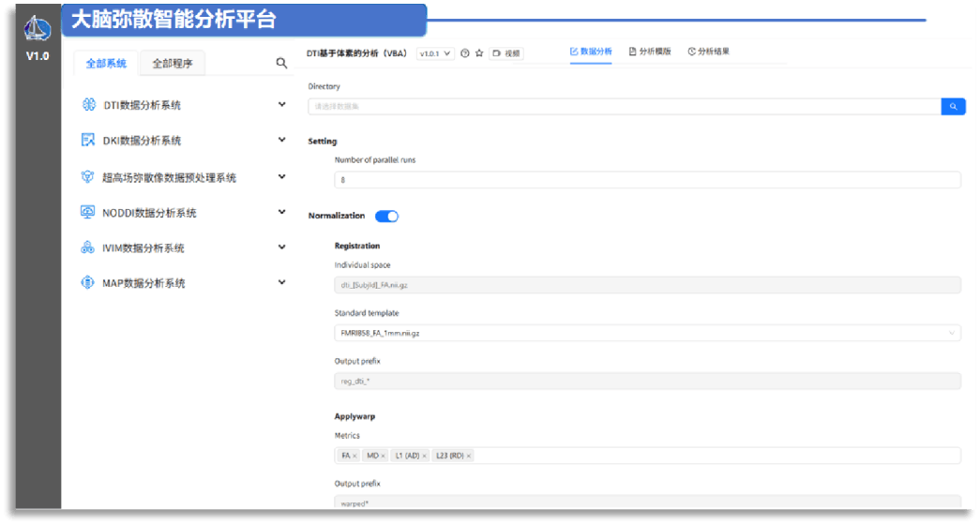Toggle the Normalization switch off
980x525 pixels.
[386, 217]
